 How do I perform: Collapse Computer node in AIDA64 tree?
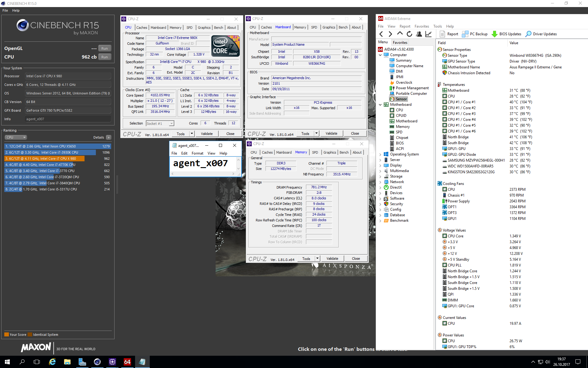click(x=380, y=55)
